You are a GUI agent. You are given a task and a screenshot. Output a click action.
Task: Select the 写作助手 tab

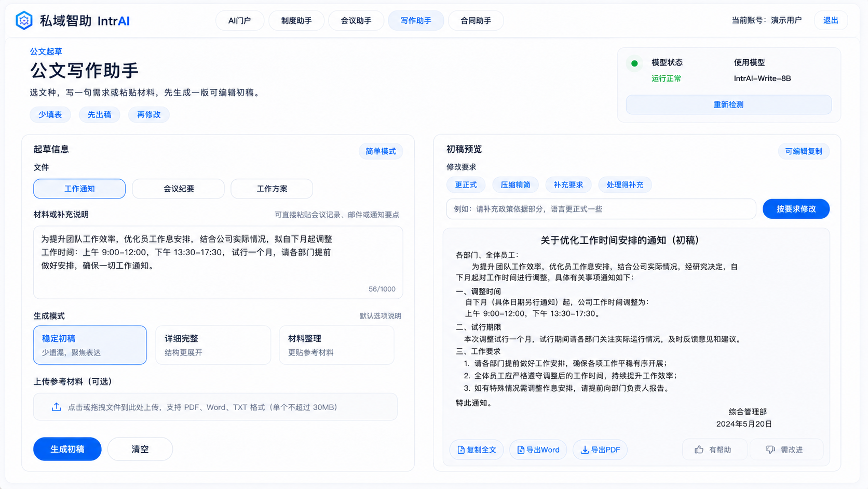(416, 21)
